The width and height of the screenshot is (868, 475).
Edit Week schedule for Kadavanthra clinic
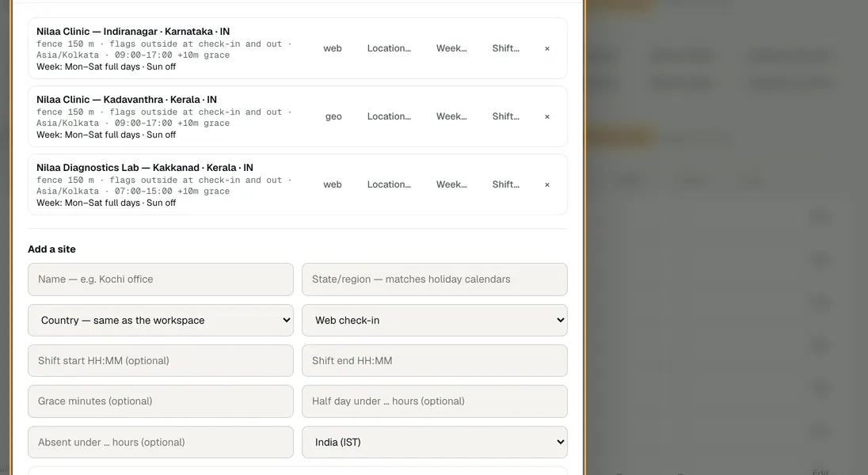tap(451, 116)
